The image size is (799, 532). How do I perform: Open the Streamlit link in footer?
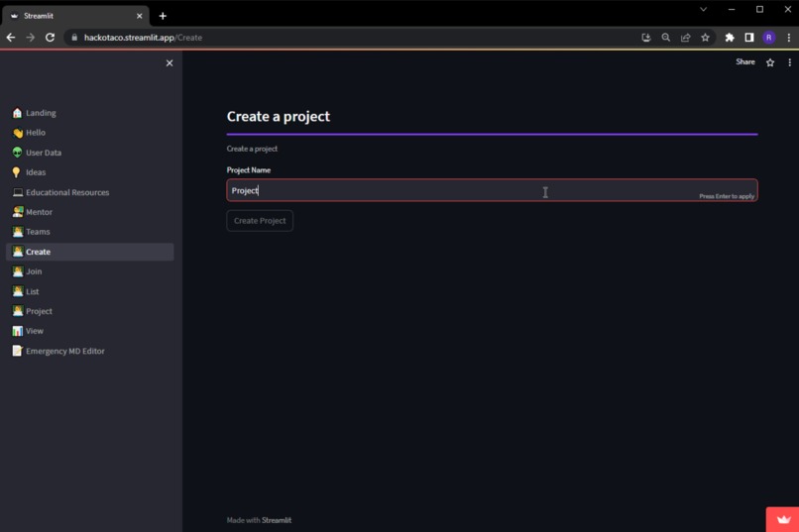[277, 520]
